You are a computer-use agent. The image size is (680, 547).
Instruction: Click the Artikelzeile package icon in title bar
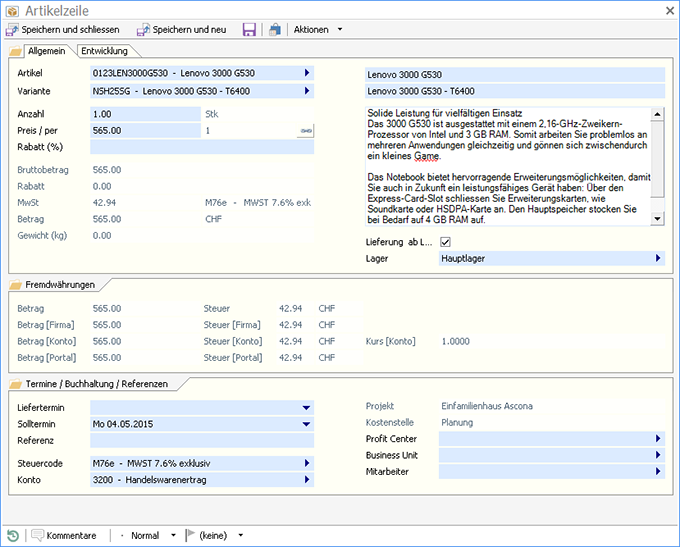[x=12, y=10]
